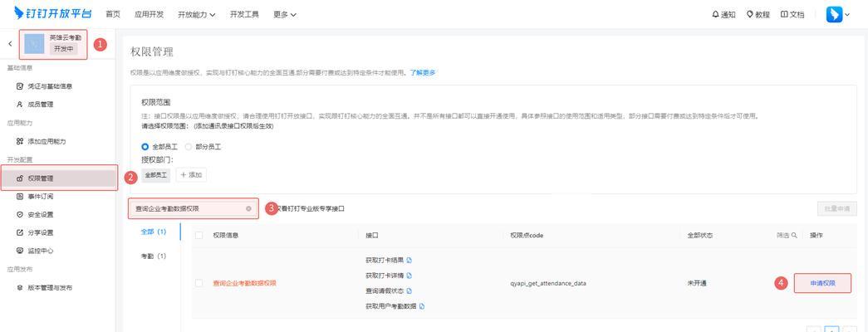Viewport: 868px width, 332px height.
Task: Expand the account dropdown arrow
Action: (847, 15)
